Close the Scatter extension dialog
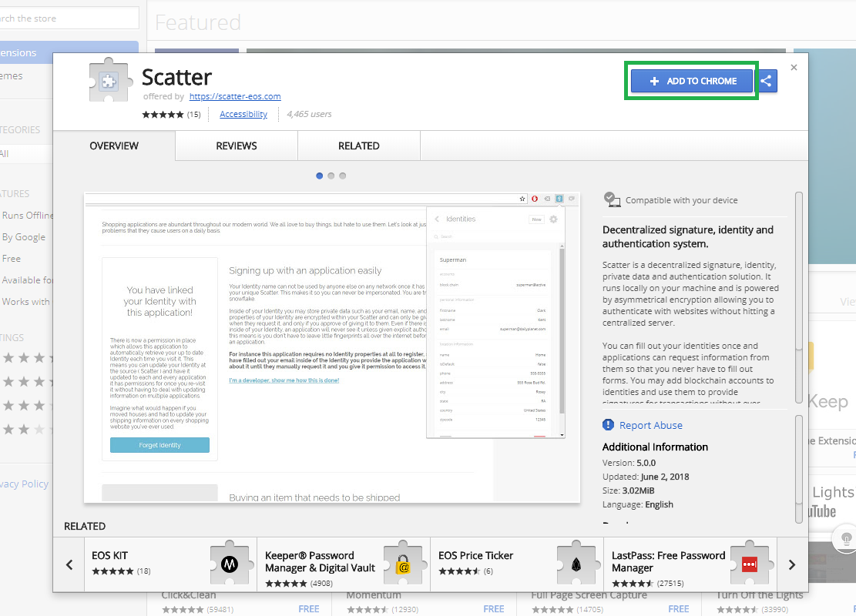This screenshot has height=616, width=856. 794,67
